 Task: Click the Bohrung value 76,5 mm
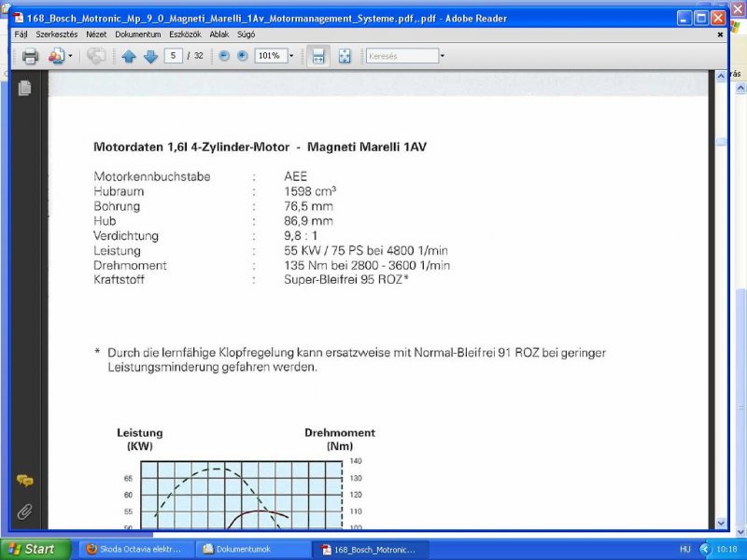click(x=308, y=206)
